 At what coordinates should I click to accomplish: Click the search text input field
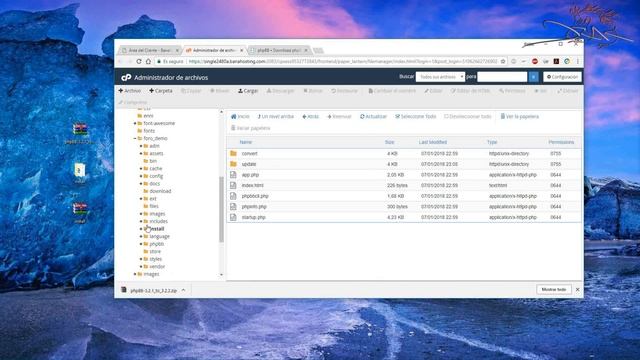pyautogui.click(x=502, y=77)
